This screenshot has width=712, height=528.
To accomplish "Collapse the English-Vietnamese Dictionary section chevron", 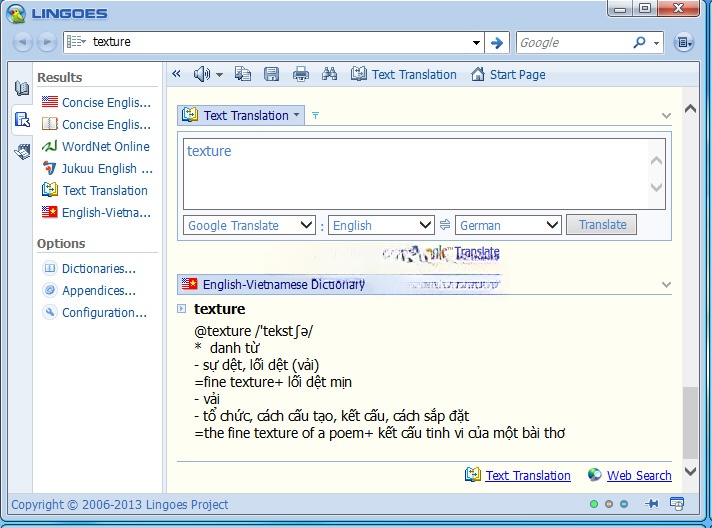I will tap(666, 285).
